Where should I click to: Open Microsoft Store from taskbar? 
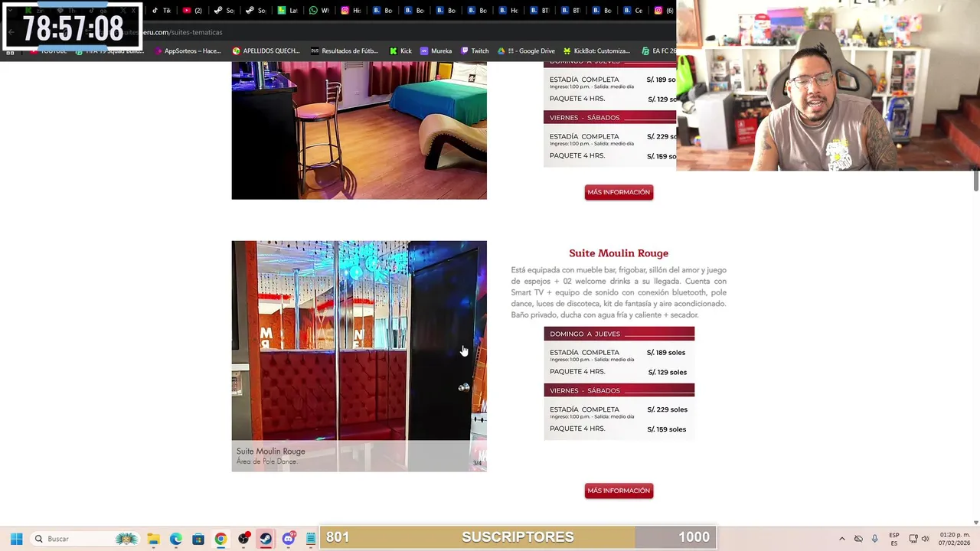(198, 539)
